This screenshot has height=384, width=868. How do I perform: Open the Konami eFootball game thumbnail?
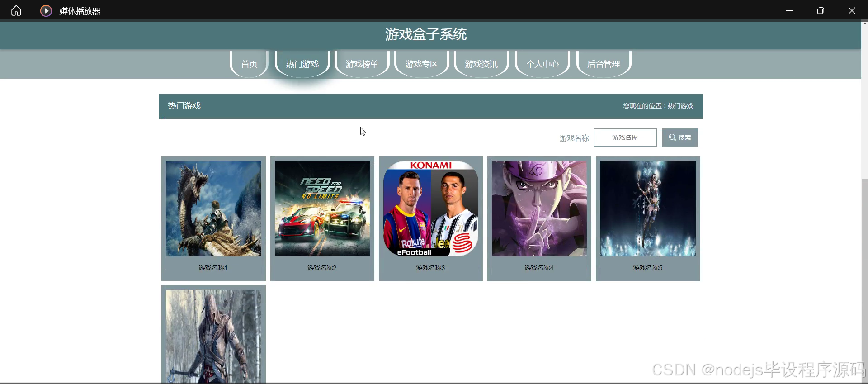(x=431, y=209)
